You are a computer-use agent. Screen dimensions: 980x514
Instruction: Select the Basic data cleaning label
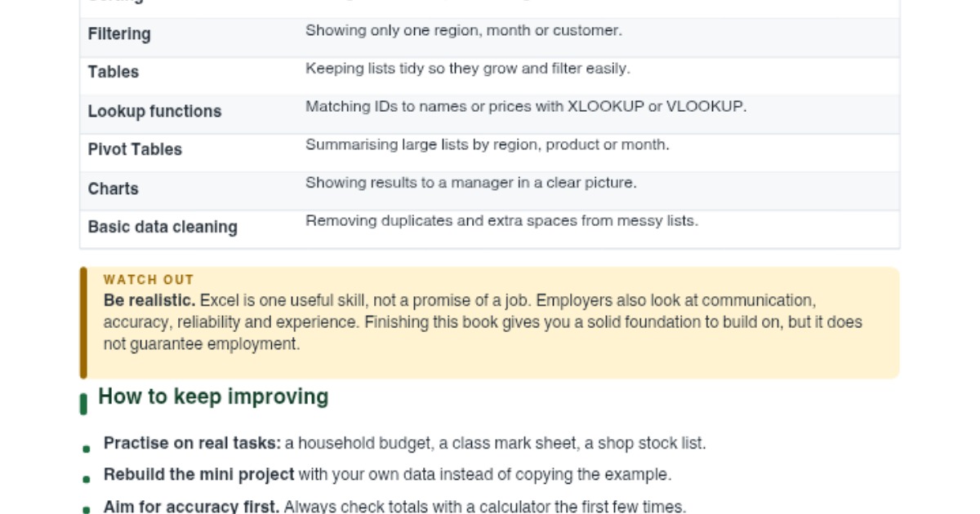point(163,227)
